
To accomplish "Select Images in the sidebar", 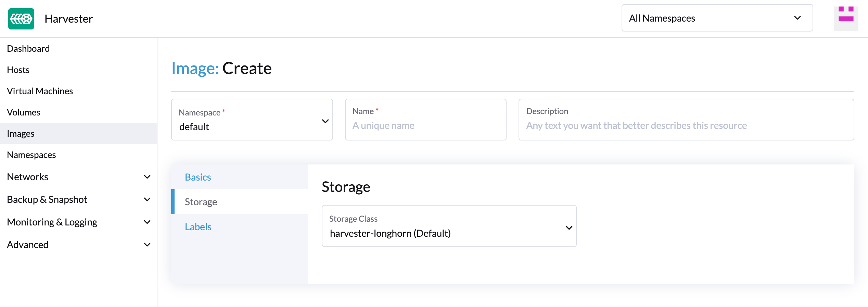I will pos(21,134).
